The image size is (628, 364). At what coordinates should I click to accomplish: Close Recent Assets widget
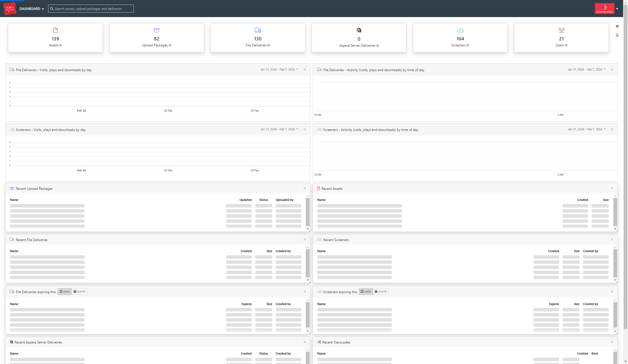point(612,188)
